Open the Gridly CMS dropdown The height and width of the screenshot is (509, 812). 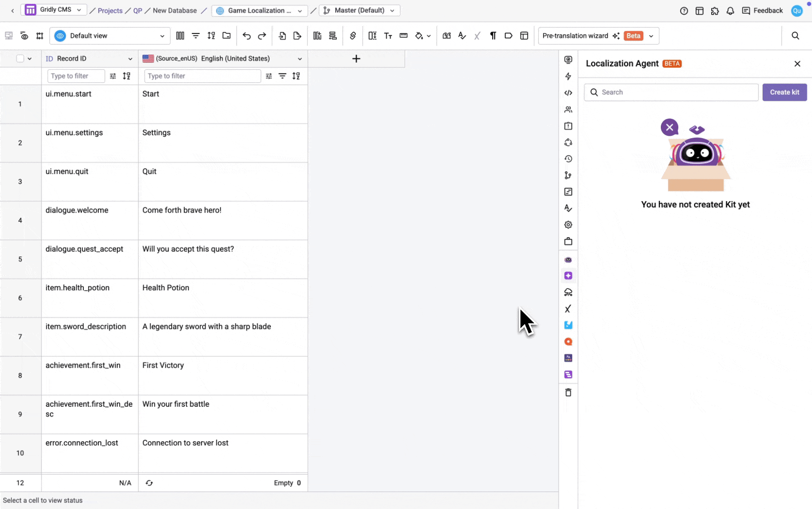[54, 10]
